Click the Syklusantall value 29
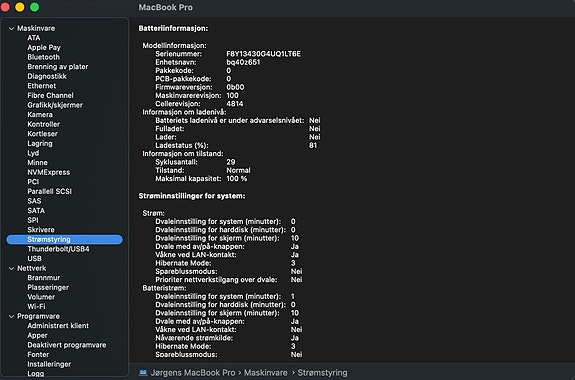This screenshot has height=380, width=575. (231, 162)
